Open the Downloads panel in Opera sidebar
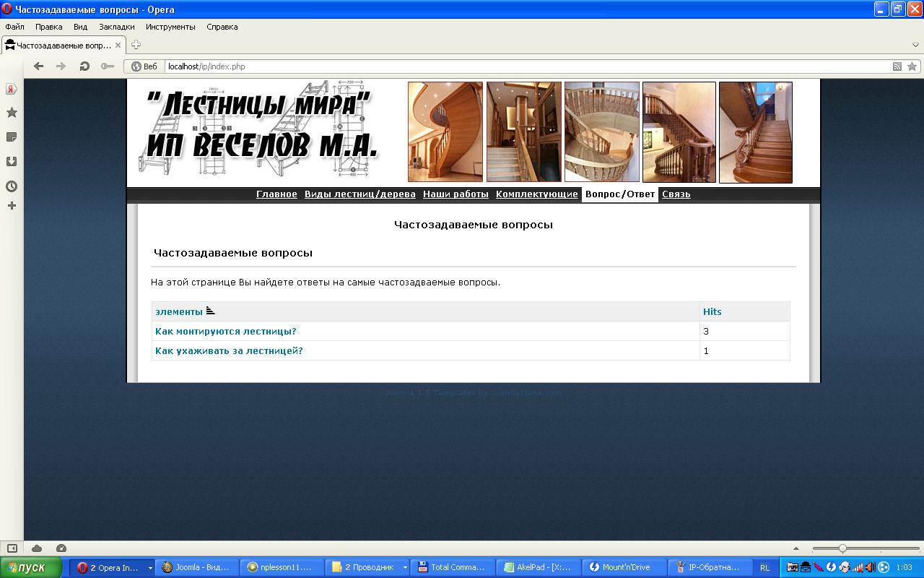924x578 pixels. [10, 160]
